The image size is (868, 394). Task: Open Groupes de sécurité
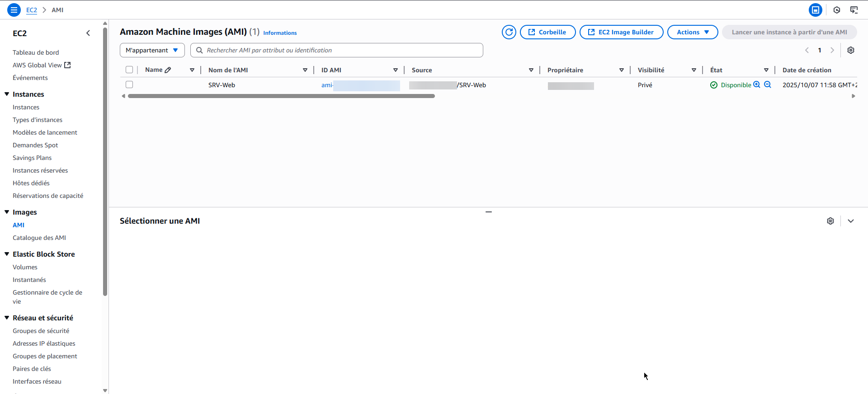41,331
